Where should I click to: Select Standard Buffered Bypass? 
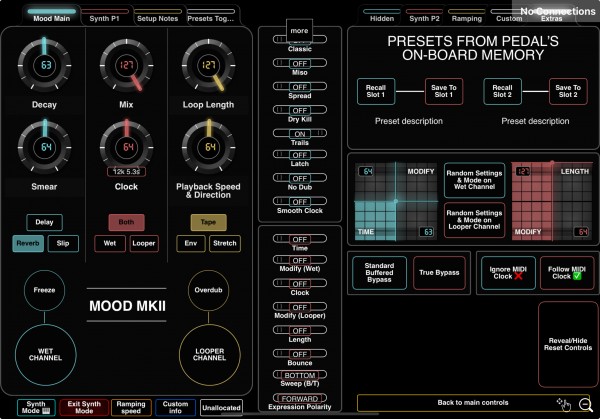[x=379, y=273]
